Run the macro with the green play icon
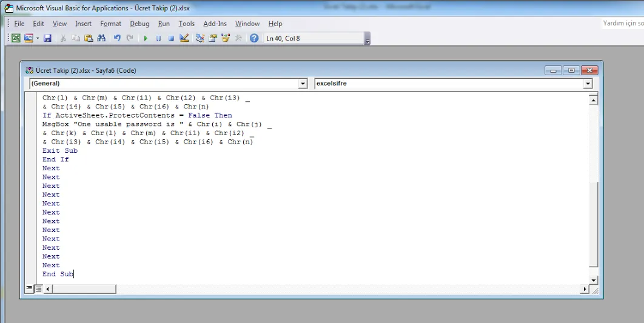Viewport: 644px width, 323px height. (146, 38)
